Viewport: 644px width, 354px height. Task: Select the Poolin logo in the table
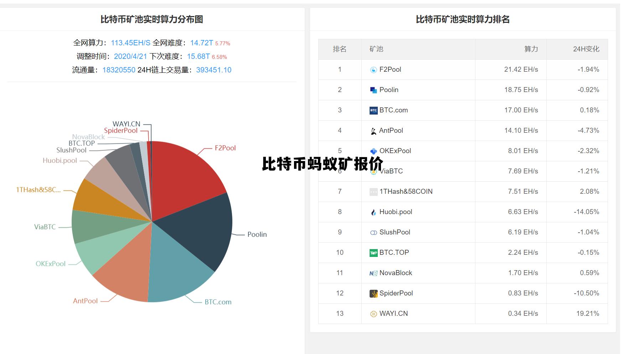coord(373,90)
